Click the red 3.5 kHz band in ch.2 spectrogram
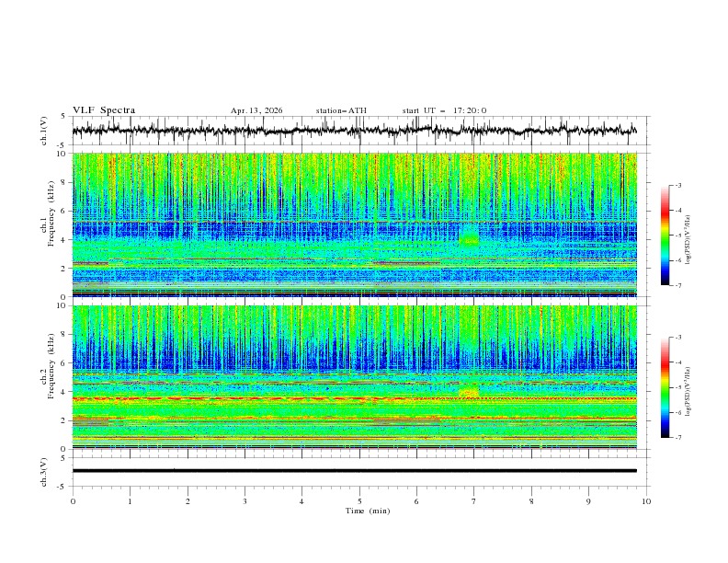 (x=355, y=398)
